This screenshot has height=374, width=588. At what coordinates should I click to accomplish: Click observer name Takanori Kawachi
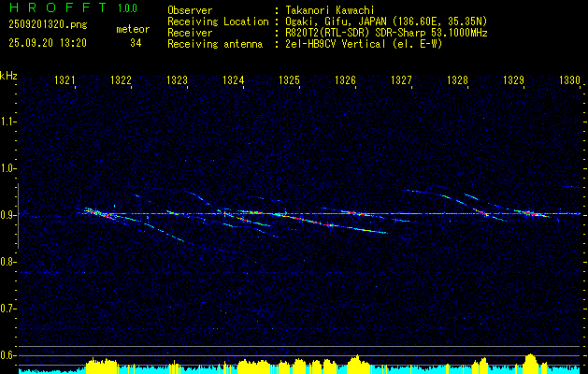tap(330, 10)
